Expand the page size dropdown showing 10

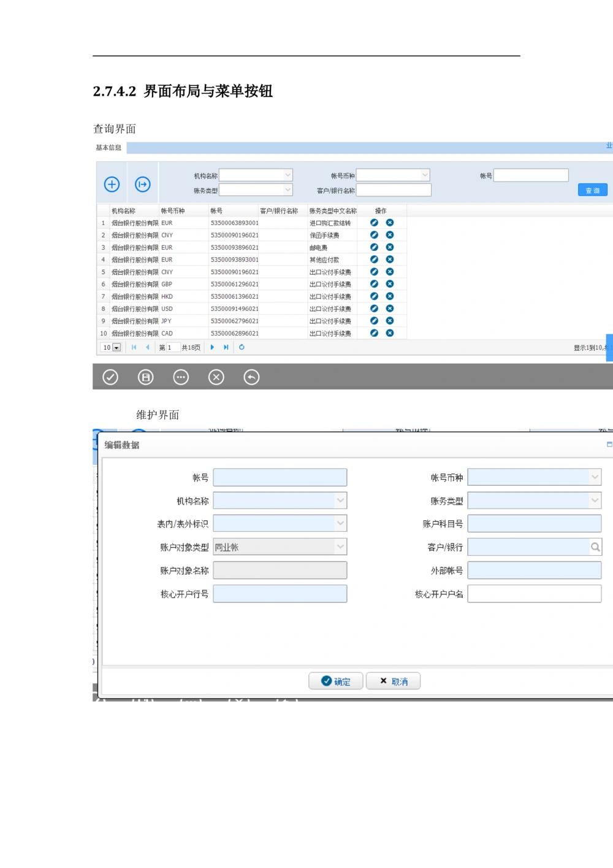[116, 348]
